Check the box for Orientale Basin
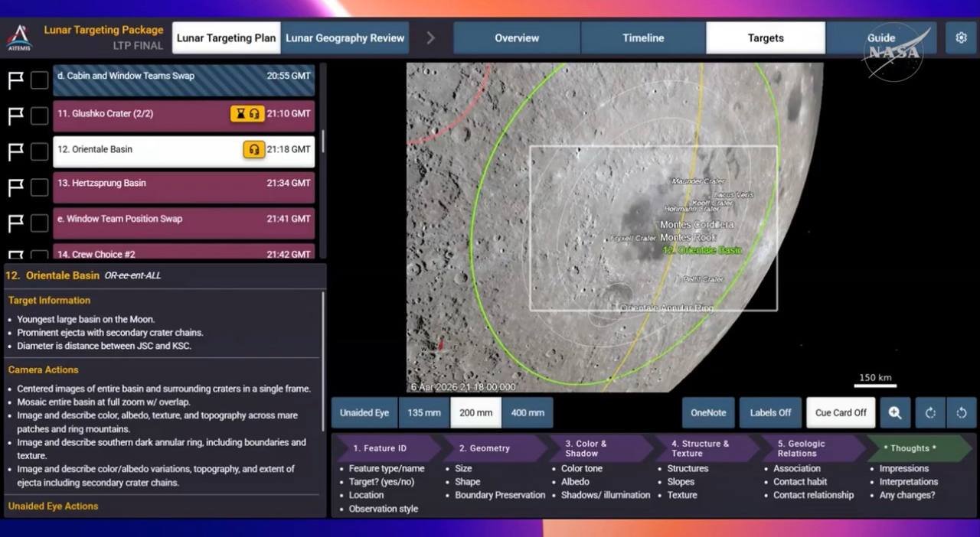The image size is (980, 537). coord(39,151)
